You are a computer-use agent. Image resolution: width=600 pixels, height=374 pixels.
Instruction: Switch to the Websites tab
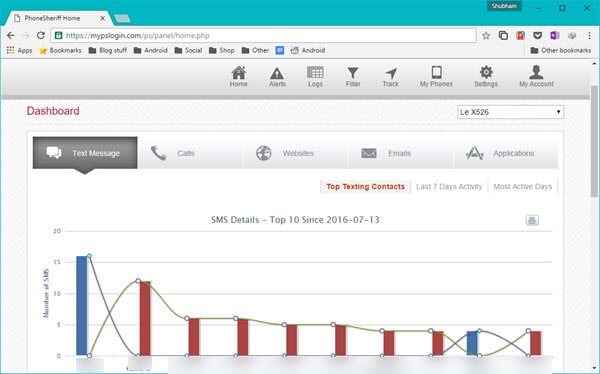click(x=295, y=153)
